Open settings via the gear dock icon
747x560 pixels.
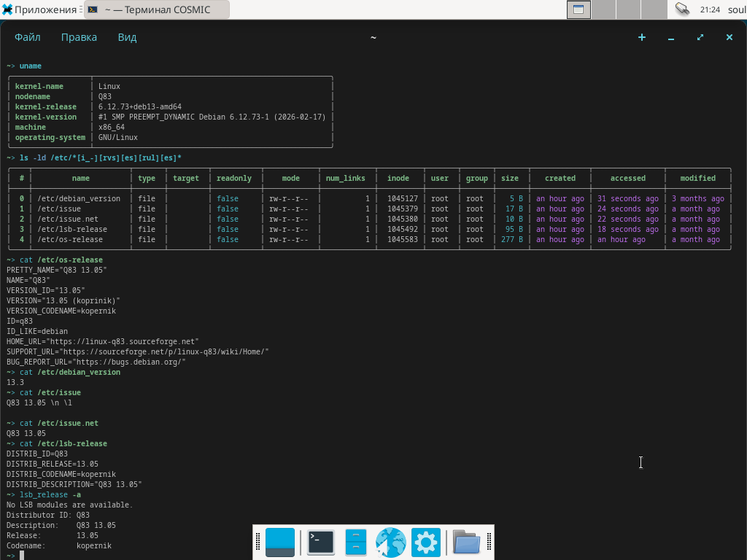coord(426,542)
